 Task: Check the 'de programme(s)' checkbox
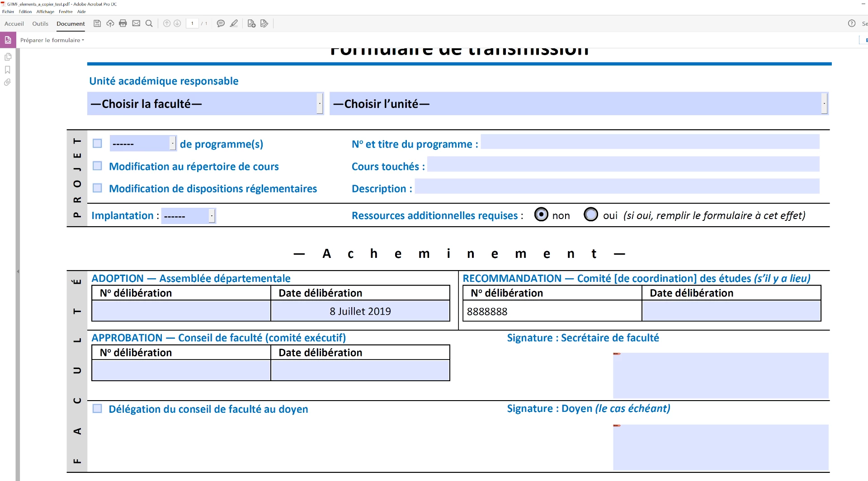97,144
